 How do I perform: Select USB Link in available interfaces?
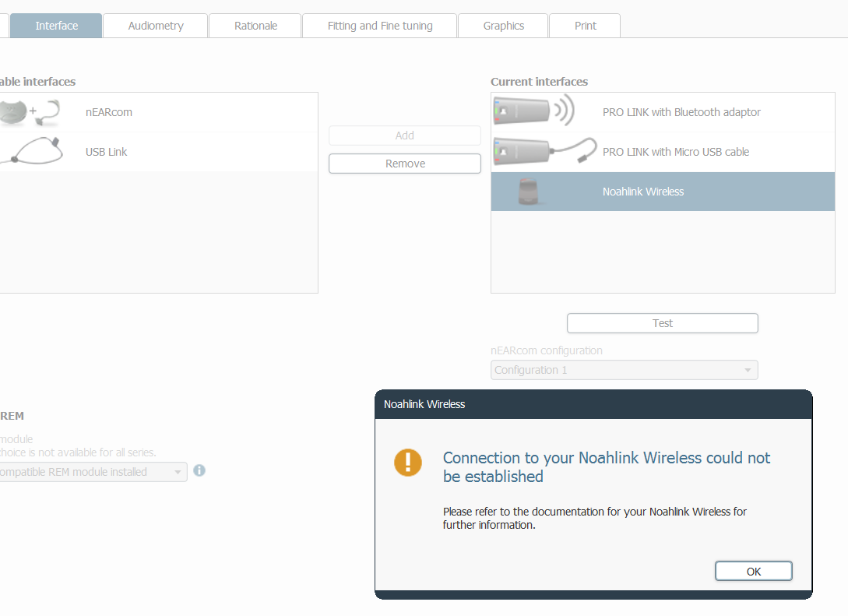pyautogui.click(x=159, y=152)
